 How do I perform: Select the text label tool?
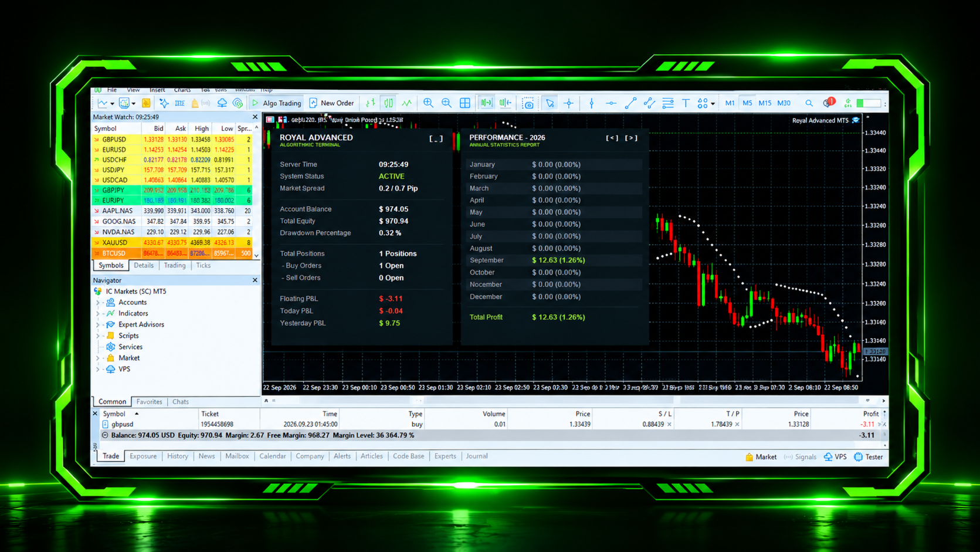tap(686, 103)
